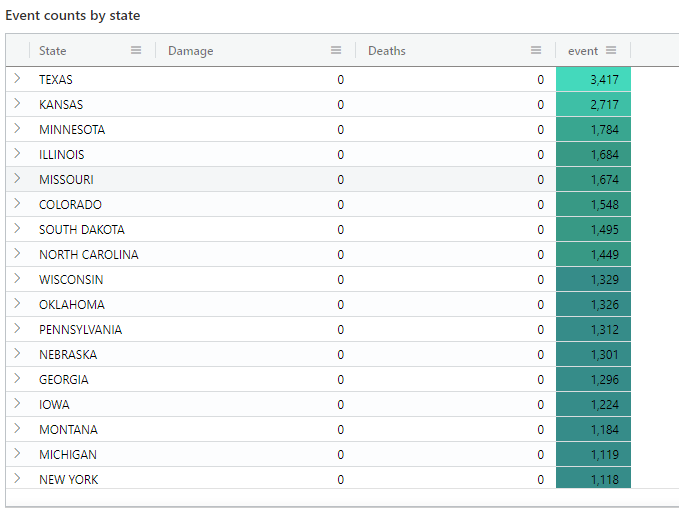Image resolution: width=679 pixels, height=511 pixels.
Task: Expand the MINNESOTA row
Action: (x=17, y=129)
